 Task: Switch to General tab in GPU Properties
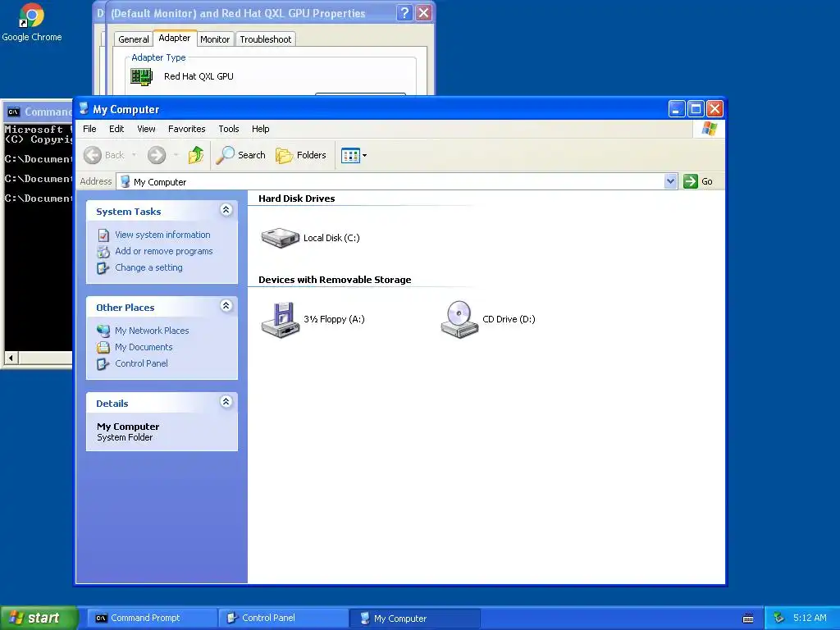click(134, 39)
